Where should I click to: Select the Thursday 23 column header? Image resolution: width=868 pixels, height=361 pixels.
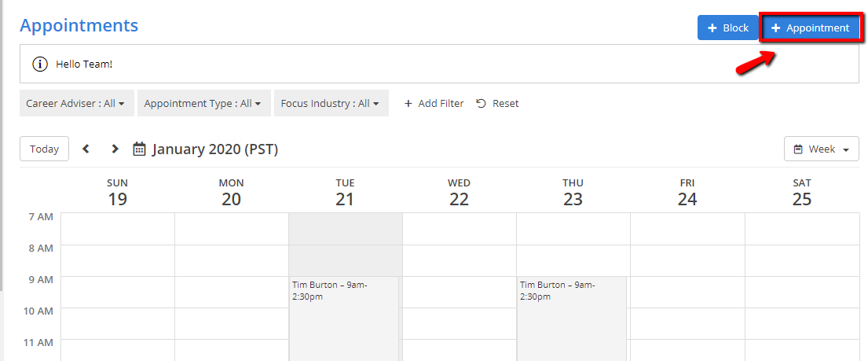click(x=573, y=193)
